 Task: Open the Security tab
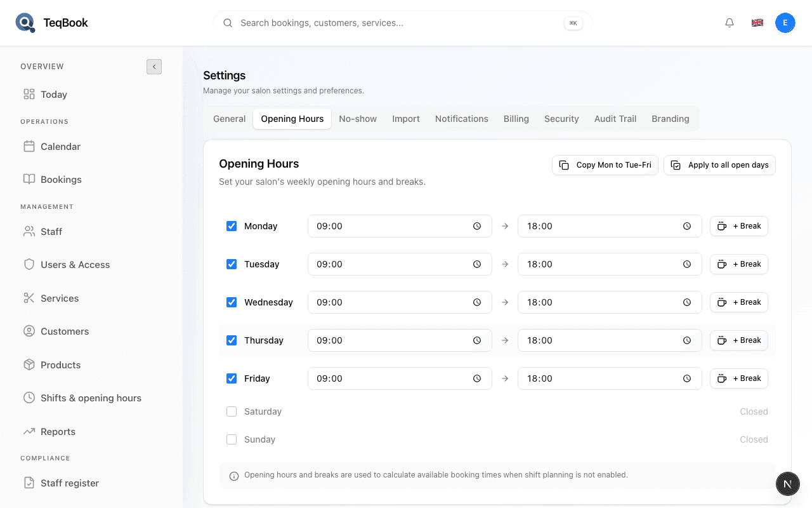click(x=561, y=119)
